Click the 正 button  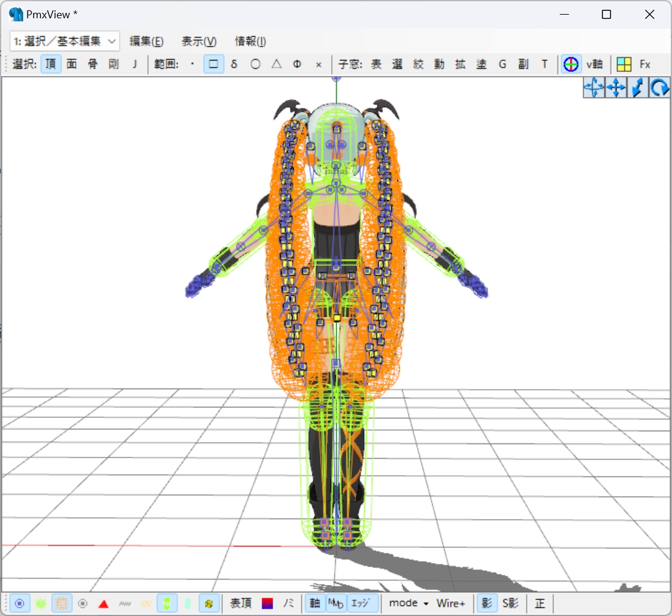point(540,604)
